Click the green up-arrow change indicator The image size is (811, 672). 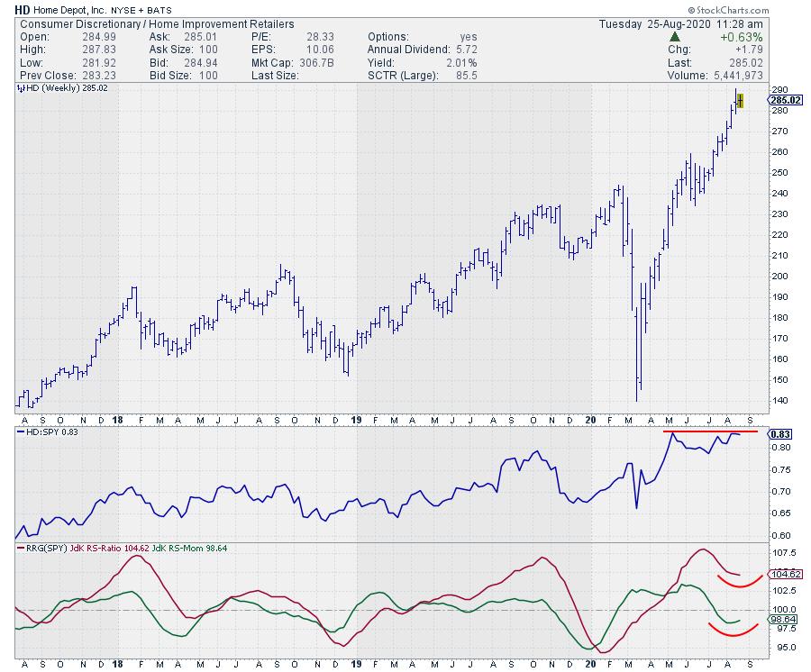[x=675, y=37]
